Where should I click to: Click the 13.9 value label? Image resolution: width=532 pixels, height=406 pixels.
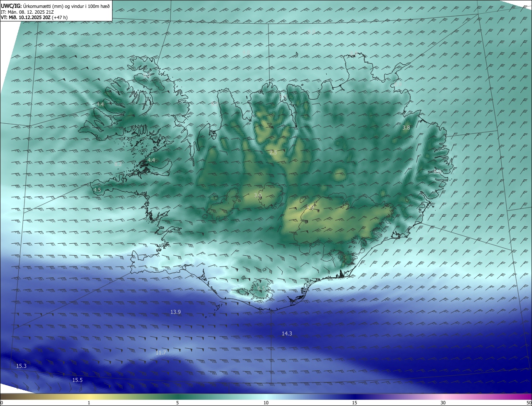point(175,312)
